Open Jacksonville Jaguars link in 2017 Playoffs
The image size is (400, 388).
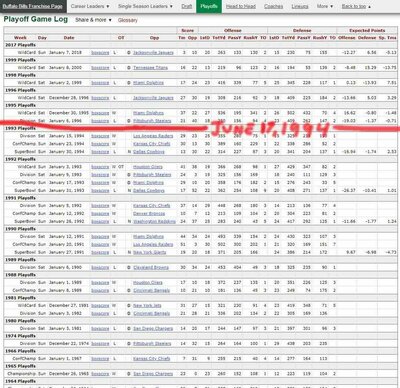point(153,53)
